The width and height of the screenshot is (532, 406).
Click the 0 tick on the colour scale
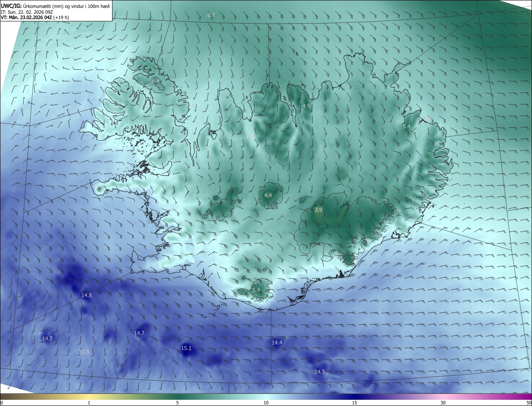point(2,403)
